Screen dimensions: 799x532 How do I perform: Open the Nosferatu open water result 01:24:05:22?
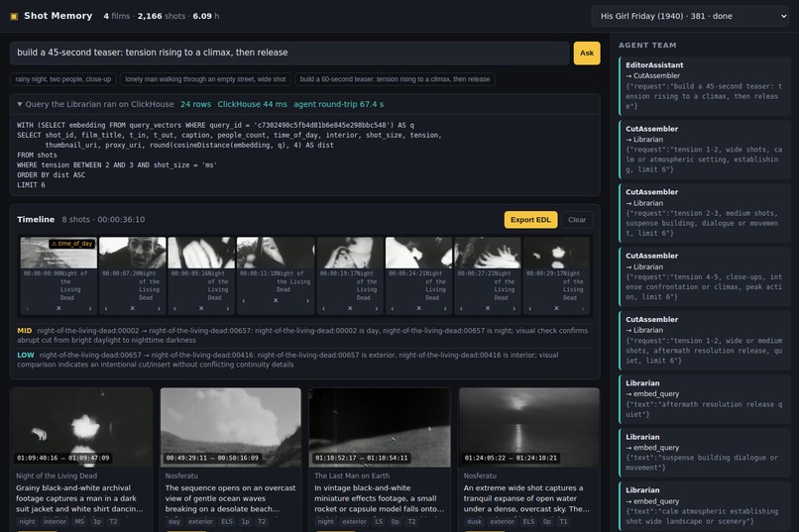[529, 427]
